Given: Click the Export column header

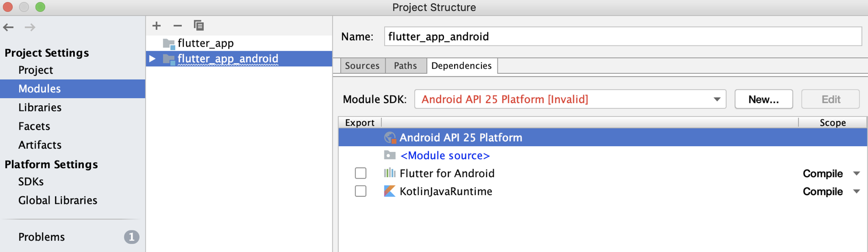Looking at the screenshot, I should point(360,122).
